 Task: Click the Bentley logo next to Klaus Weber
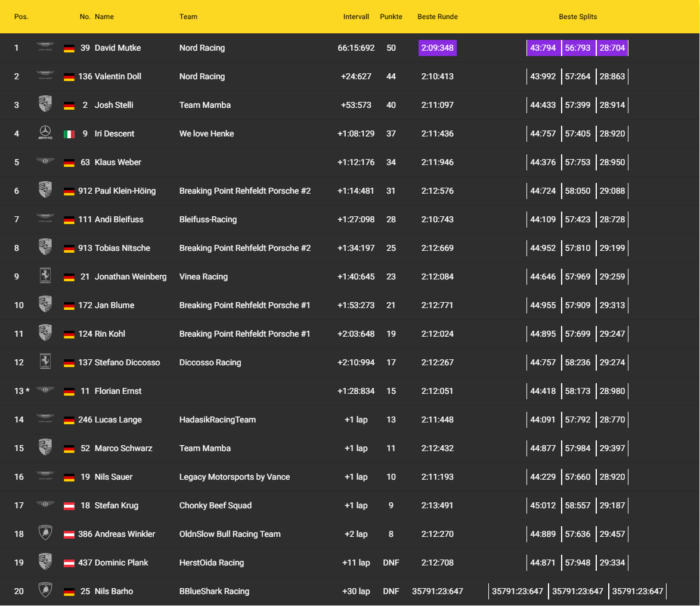[x=45, y=162]
